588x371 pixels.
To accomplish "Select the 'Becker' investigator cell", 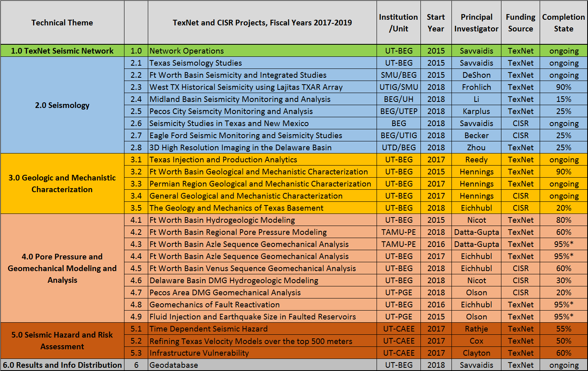I will pyautogui.click(x=476, y=135).
